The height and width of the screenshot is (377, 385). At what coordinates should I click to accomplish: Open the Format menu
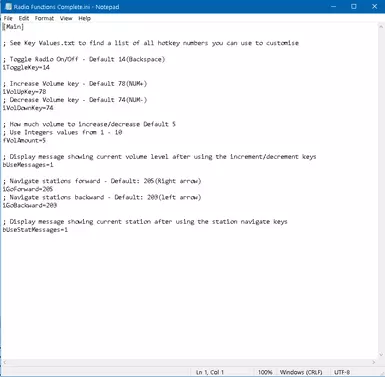coord(44,18)
